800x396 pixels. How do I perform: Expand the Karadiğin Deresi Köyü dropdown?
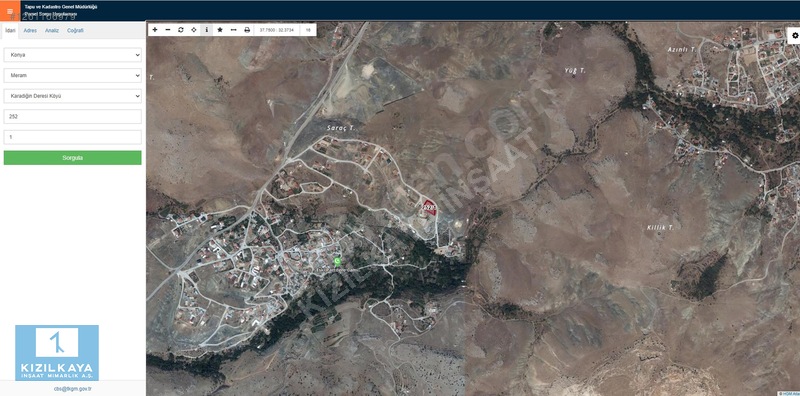pos(72,96)
